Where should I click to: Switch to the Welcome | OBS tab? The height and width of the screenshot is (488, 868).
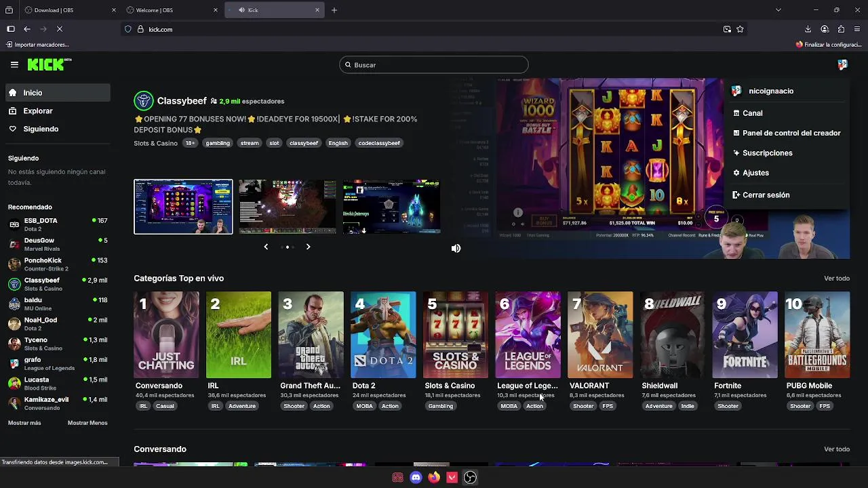(x=172, y=10)
